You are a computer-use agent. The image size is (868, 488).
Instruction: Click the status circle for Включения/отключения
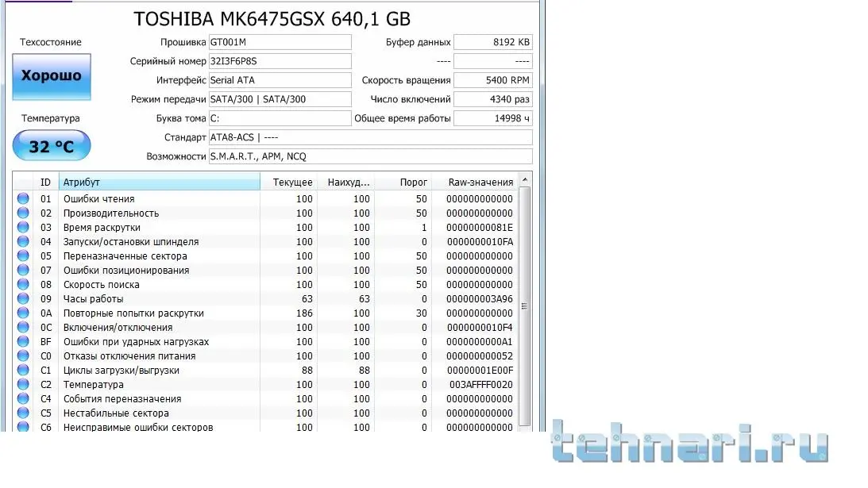click(x=23, y=327)
